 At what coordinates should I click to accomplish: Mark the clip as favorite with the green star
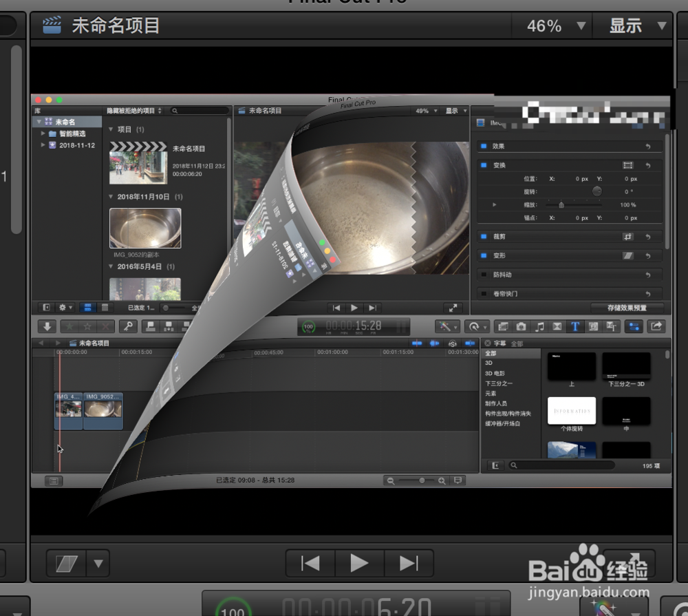coord(69,326)
